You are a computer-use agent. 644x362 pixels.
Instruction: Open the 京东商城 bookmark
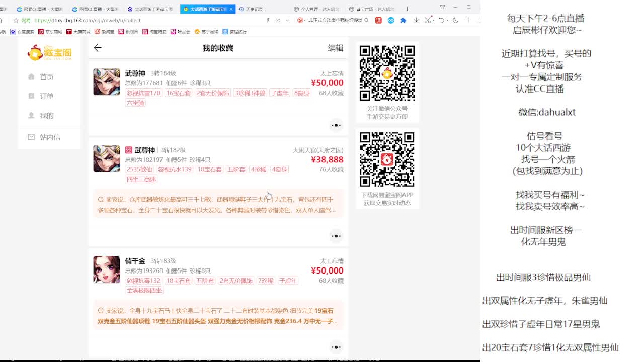[50, 32]
